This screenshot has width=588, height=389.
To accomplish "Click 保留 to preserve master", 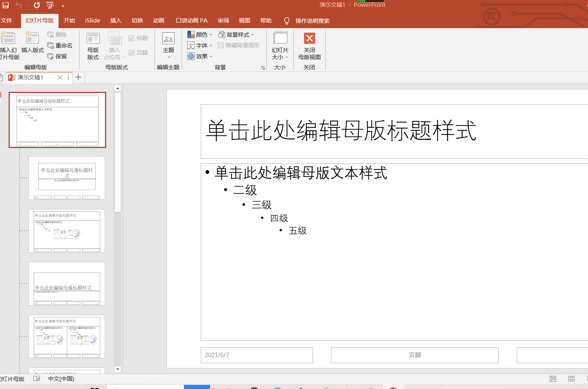I will (57, 56).
